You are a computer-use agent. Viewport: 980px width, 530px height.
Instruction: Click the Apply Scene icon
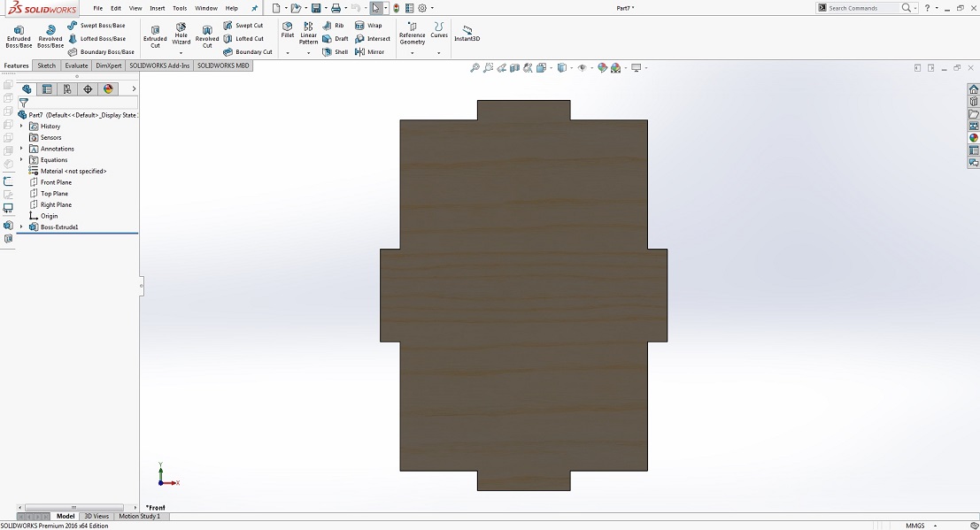pos(615,67)
